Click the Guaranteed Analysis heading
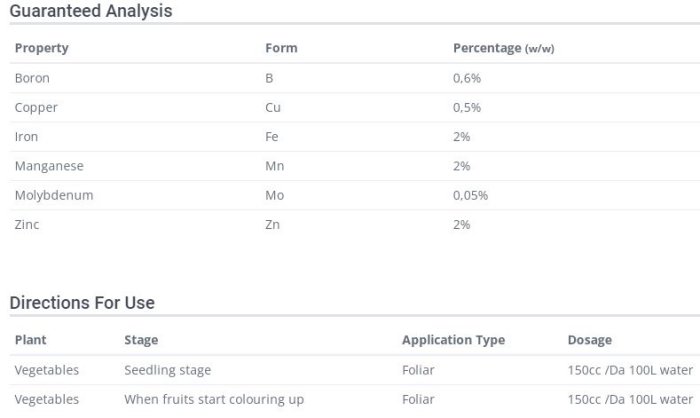Viewport: 700px width, 418px height. [x=91, y=11]
